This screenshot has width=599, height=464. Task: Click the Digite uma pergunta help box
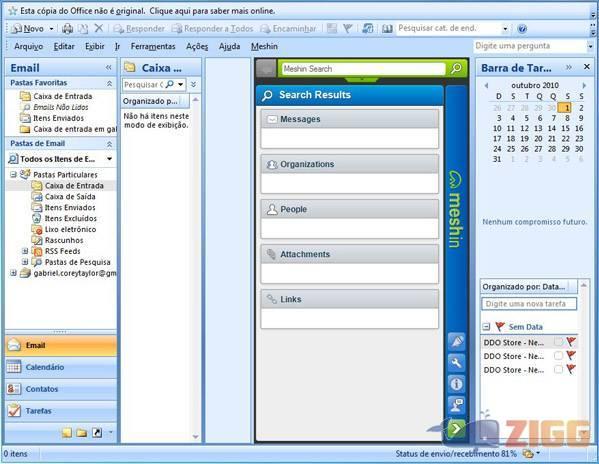tap(529, 46)
